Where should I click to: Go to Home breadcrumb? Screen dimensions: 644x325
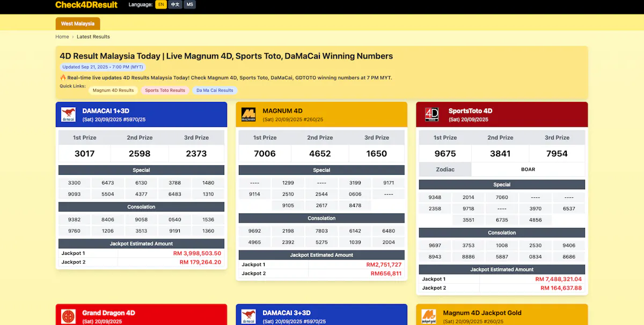click(x=62, y=37)
